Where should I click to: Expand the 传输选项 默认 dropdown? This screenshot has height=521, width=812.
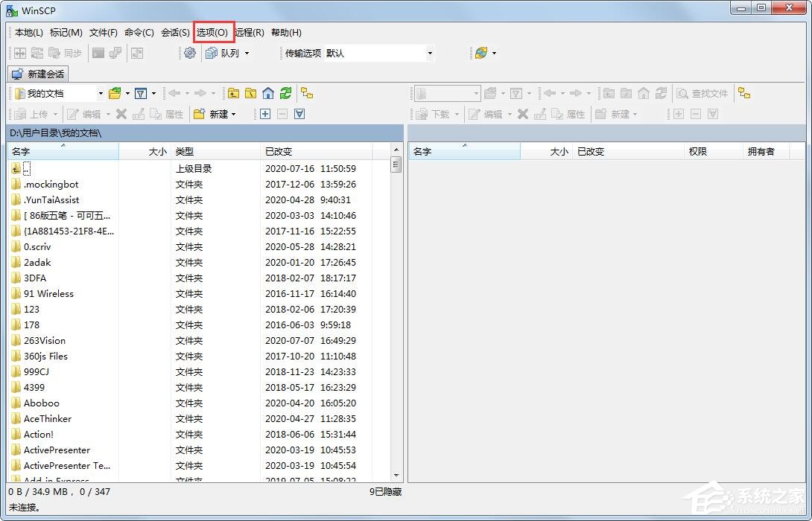429,53
